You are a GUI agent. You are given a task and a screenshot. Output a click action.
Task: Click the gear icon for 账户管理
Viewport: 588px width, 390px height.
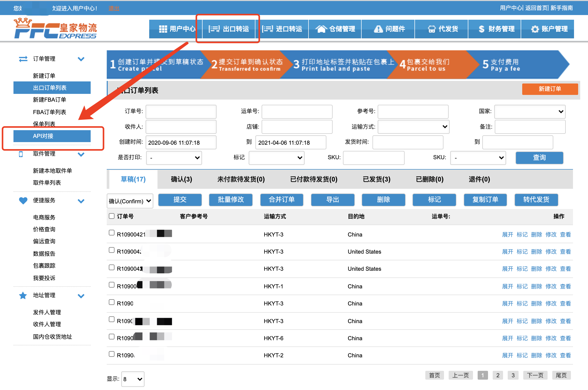pyautogui.click(x=535, y=29)
